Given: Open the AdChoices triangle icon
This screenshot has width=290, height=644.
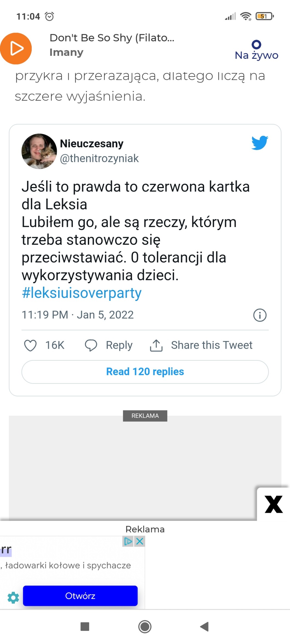Looking at the screenshot, I should [128, 541].
